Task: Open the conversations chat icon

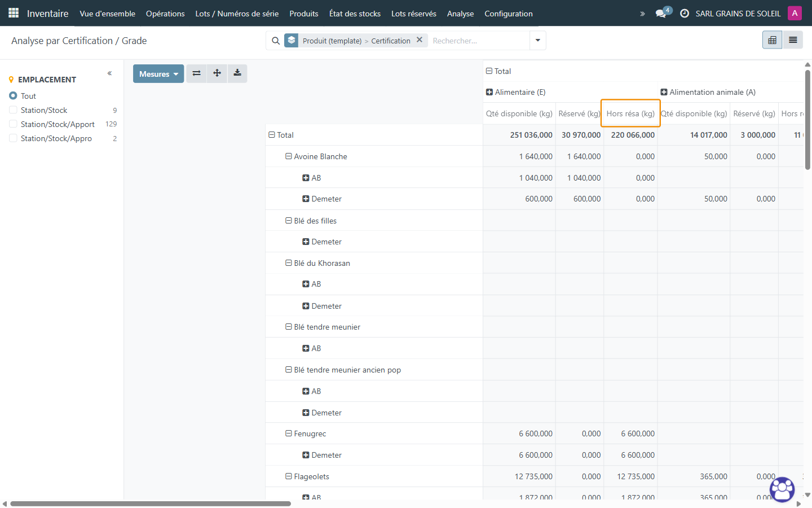Action: click(x=662, y=13)
